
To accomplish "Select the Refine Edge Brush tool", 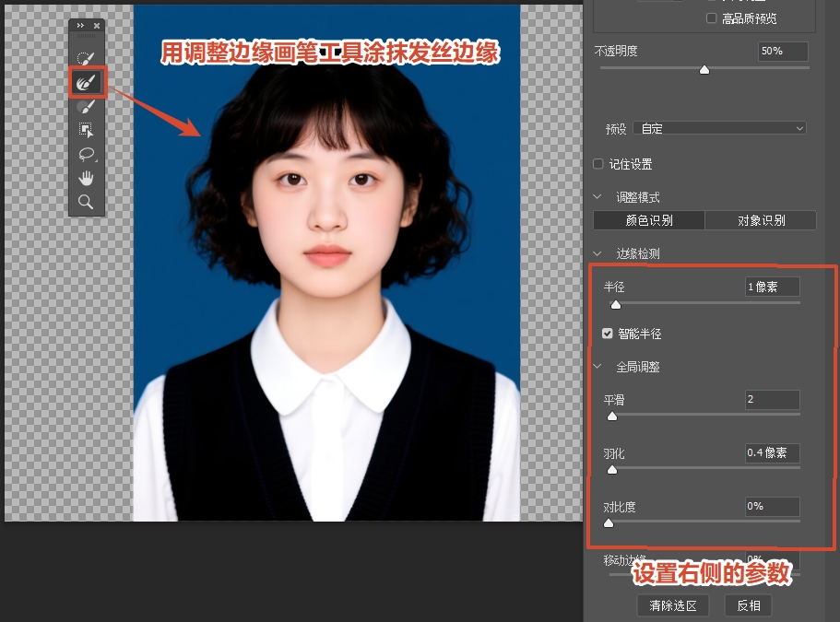I will pyautogui.click(x=86, y=82).
